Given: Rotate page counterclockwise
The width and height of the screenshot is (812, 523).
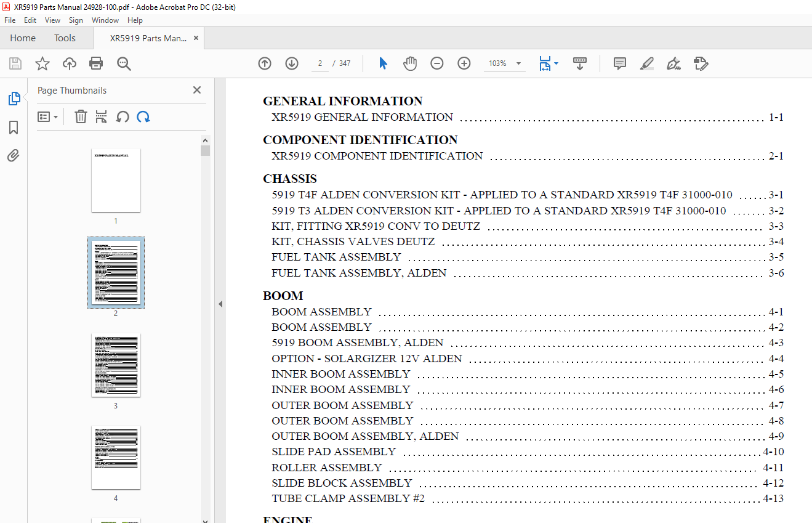Looking at the screenshot, I should (x=123, y=116).
